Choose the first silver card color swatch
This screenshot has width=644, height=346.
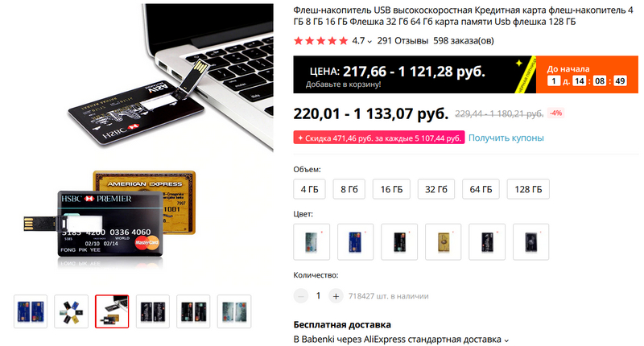click(x=312, y=241)
